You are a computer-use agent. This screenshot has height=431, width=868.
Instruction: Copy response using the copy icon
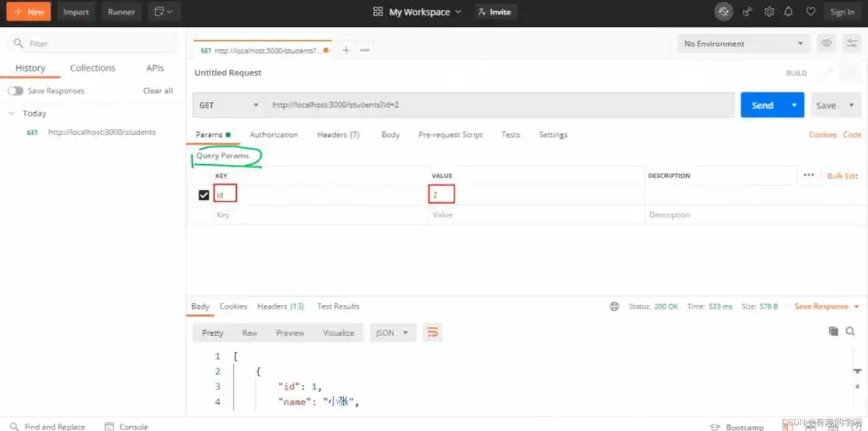[x=834, y=331]
